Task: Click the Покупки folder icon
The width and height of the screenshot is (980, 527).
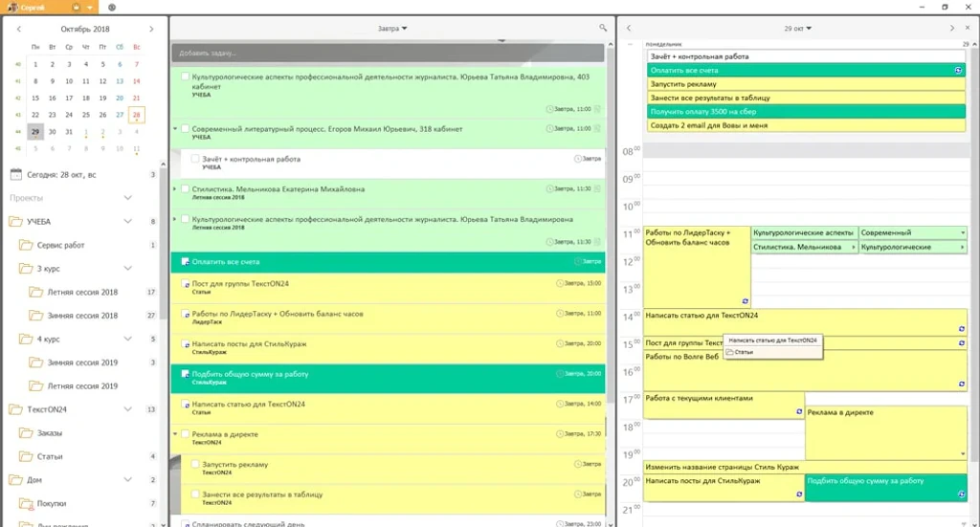Action: click(x=26, y=503)
